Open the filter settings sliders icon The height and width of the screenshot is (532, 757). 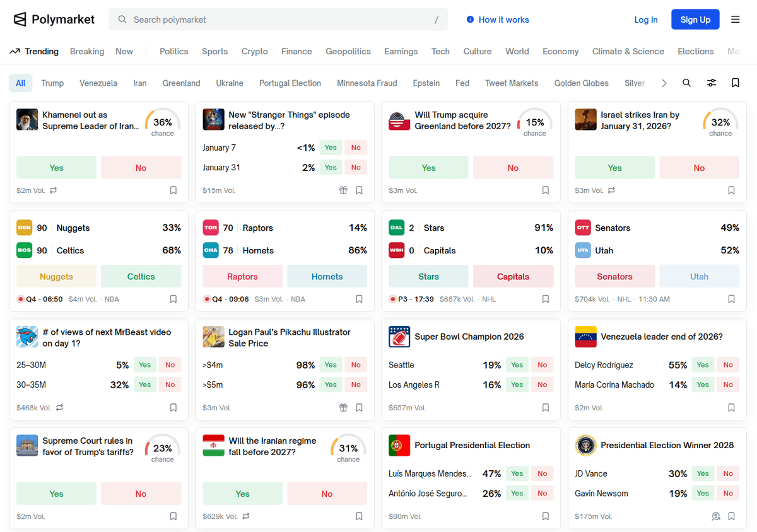(x=712, y=83)
